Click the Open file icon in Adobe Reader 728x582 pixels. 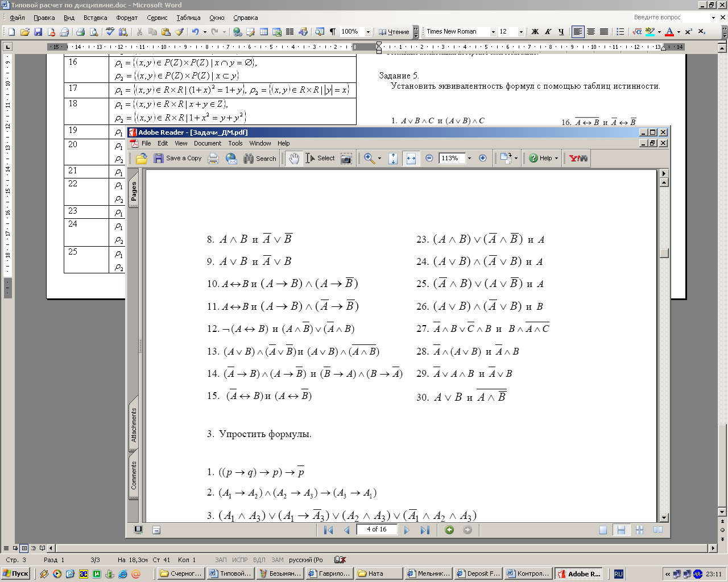142,159
